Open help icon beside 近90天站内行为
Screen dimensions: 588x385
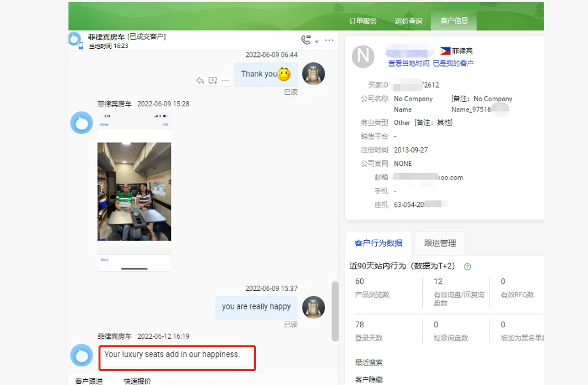[x=467, y=266]
